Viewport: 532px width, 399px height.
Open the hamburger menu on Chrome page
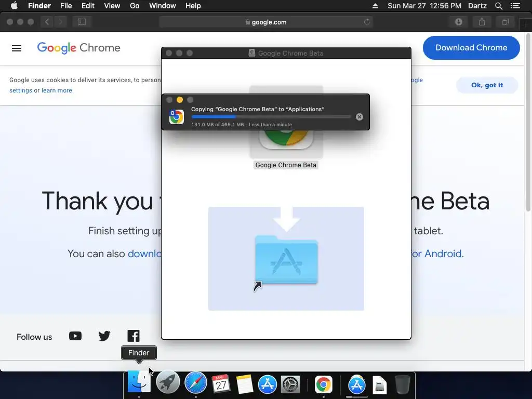coord(17,48)
